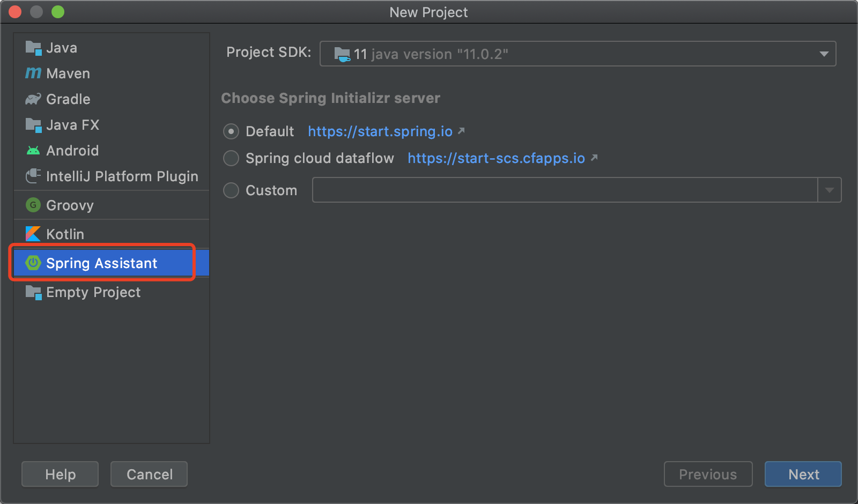Click the Help button
Viewport: 858px width, 504px height.
point(60,474)
